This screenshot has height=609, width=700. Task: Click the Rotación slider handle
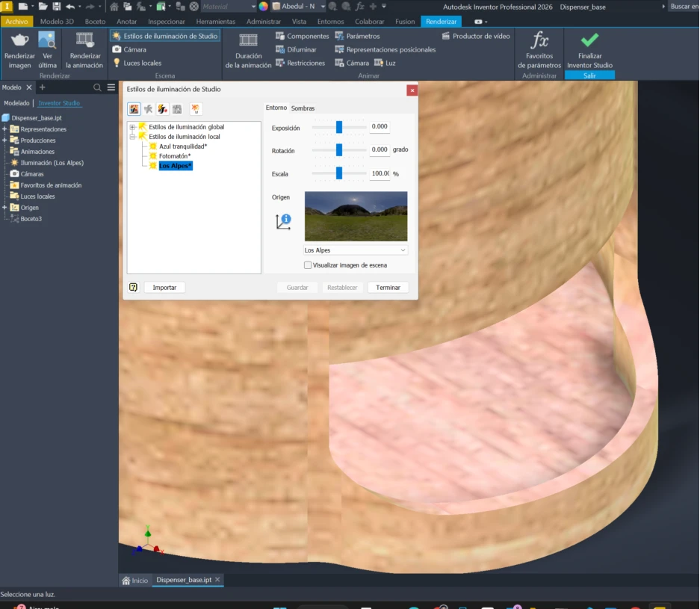point(339,150)
